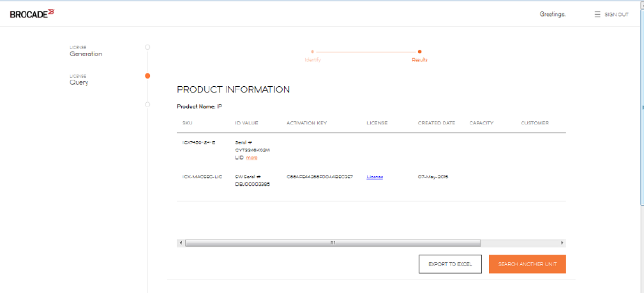This screenshot has height=293, width=644.
Task: Click the SEARCH ANOTHER UNIT button
Action: coord(527,264)
